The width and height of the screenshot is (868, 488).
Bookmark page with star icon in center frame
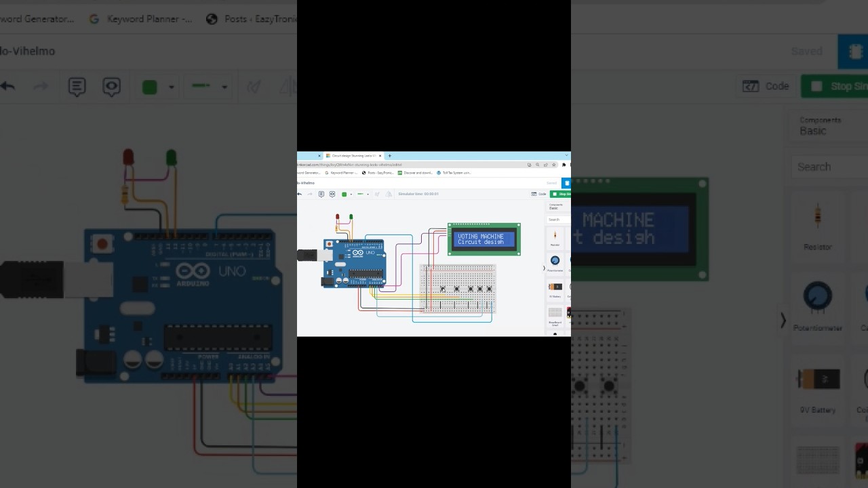pyautogui.click(x=554, y=165)
